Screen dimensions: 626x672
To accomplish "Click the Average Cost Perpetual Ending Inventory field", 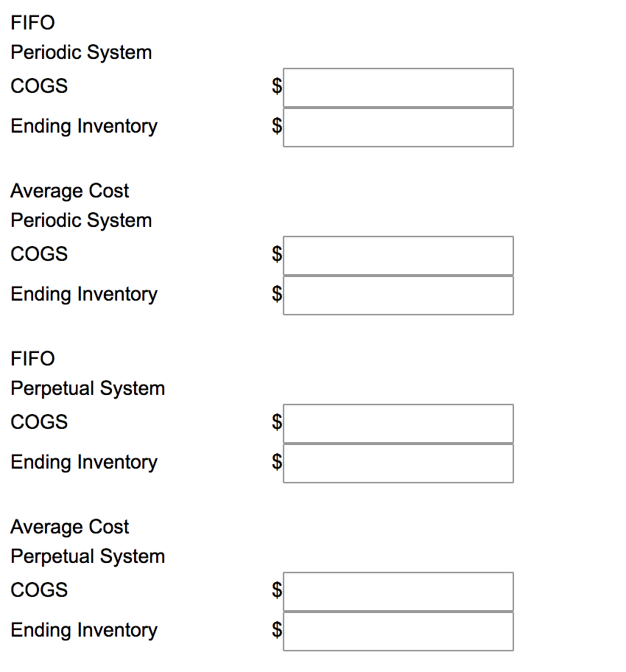I will click(398, 631).
